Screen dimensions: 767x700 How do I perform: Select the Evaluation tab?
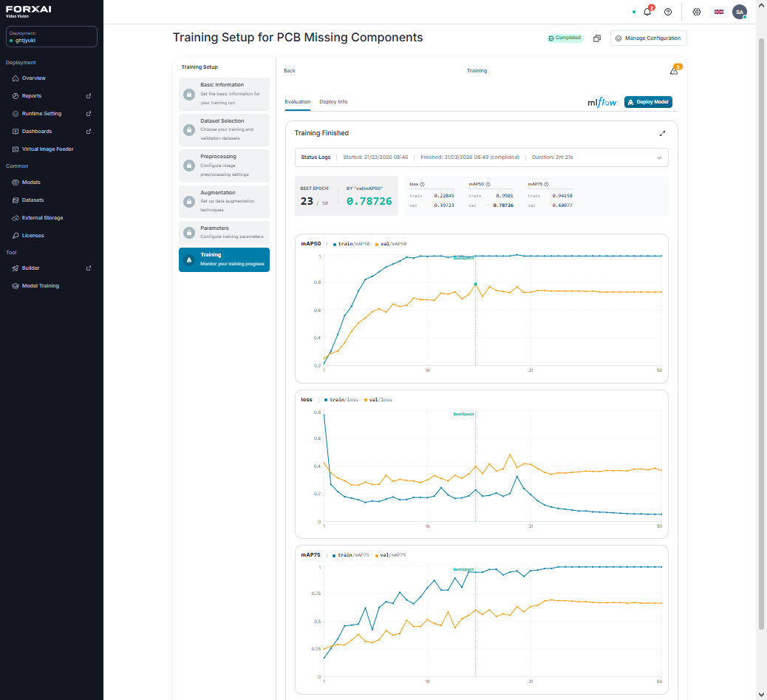pyautogui.click(x=297, y=102)
